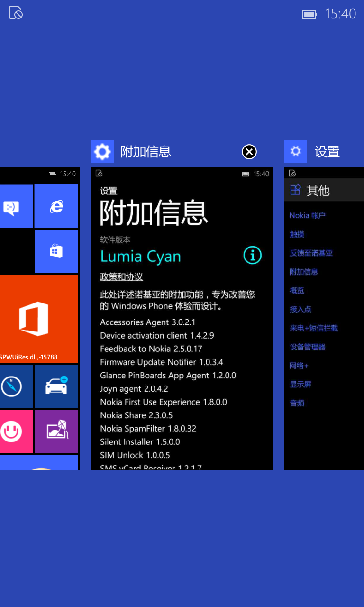Viewport: 364px width, 607px height.
Task: Open the Messaging tile
Action: 16,206
